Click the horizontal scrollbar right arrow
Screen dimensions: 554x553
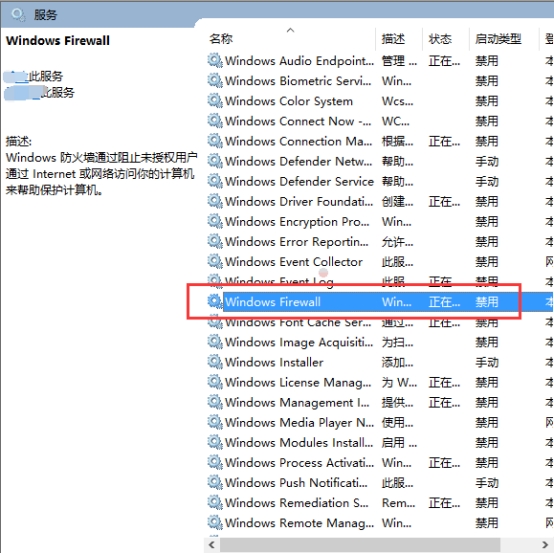coord(546,545)
